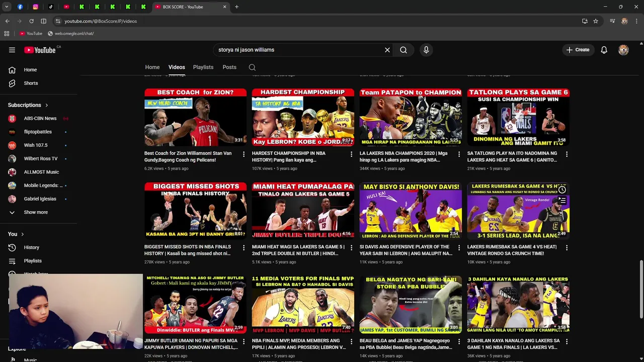Image resolution: width=644 pixels, height=362 pixels.
Task: Open options for BIGGEST MISSED SHOTS video
Action: pos(244,247)
